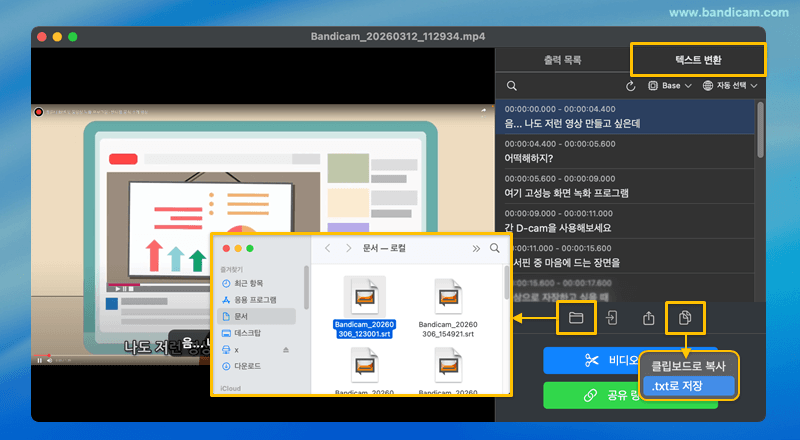
Task: Click the Bandicam window title bar filename
Action: 398,37
